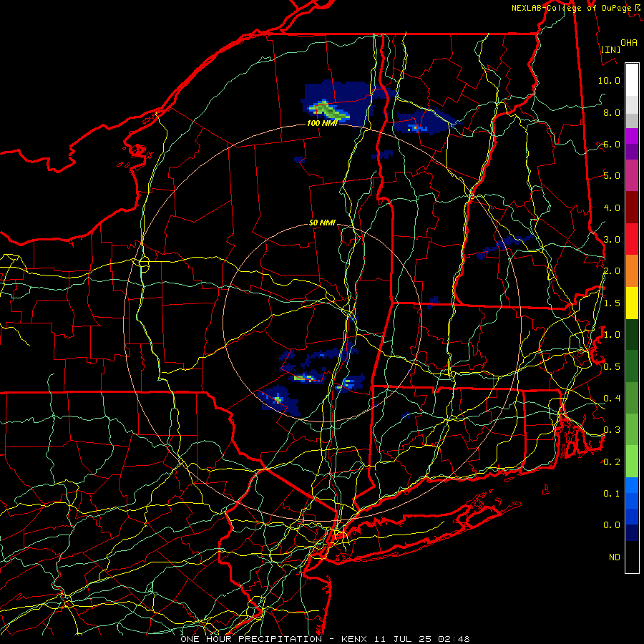644x644 pixels.
Task: Click the 4.0 legend value
Action: coord(612,208)
